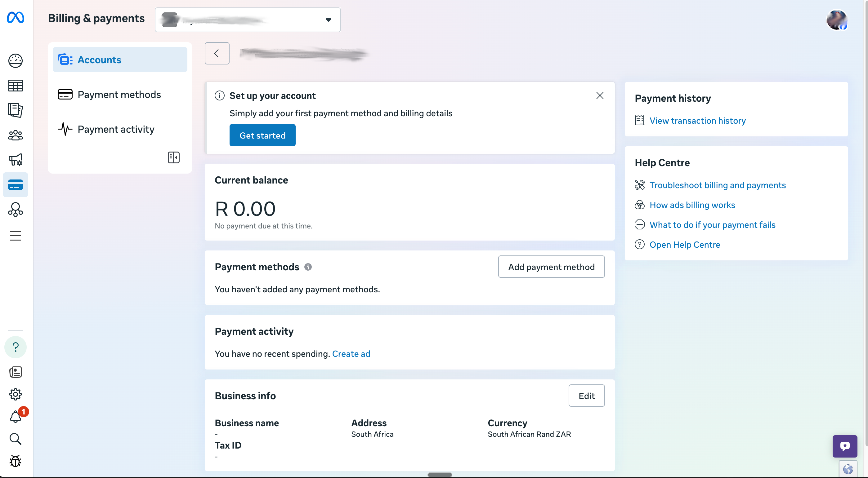Select Payment activity in the side menu
The width and height of the screenshot is (868, 478).
point(116,129)
